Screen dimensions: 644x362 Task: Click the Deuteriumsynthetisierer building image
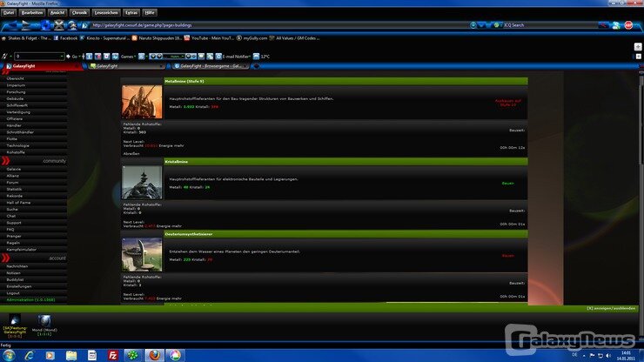click(x=142, y=255)
